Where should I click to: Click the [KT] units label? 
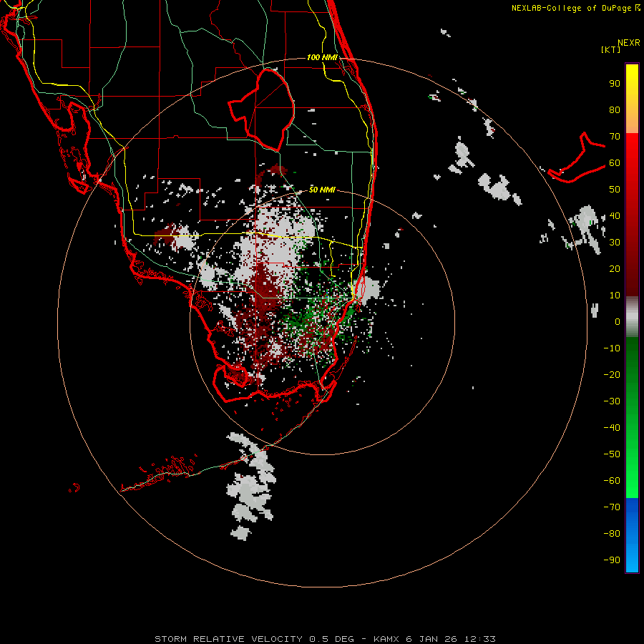(610, 49)
